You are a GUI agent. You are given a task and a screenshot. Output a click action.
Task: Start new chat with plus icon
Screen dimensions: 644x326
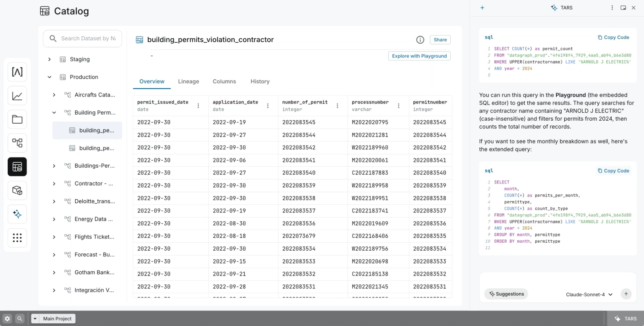point(482,8)
